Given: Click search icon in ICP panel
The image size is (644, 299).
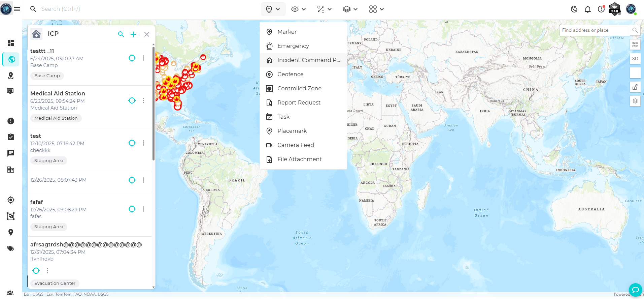Looking at the screenshot, I should pyautogui.click(x=121, y=34).
